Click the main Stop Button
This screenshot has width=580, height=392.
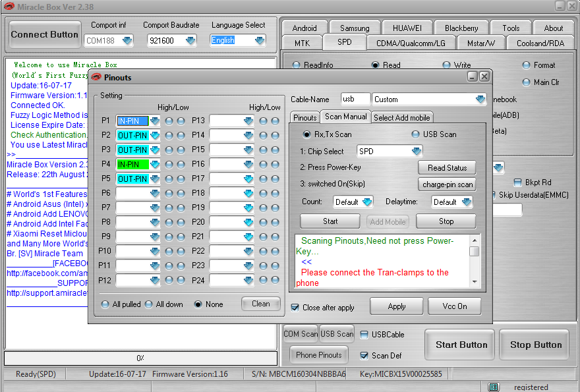(x=535, y=345)
